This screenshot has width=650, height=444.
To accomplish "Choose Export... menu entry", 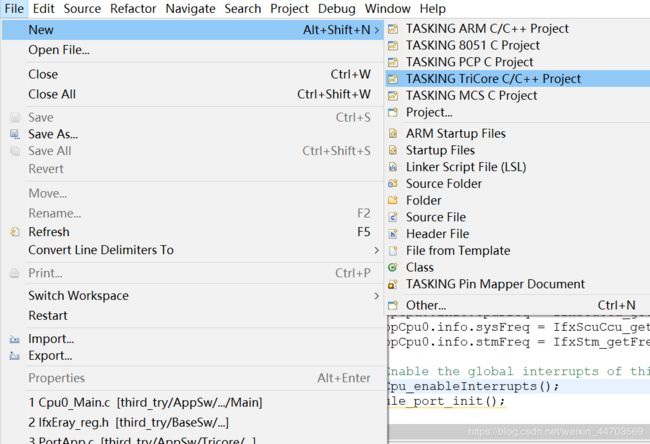I will coord(194,356).
